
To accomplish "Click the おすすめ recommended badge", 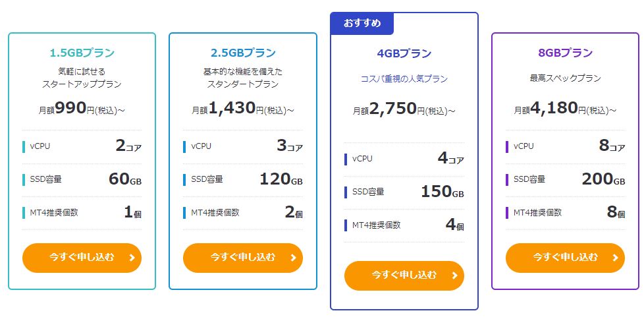I will 362,24.
